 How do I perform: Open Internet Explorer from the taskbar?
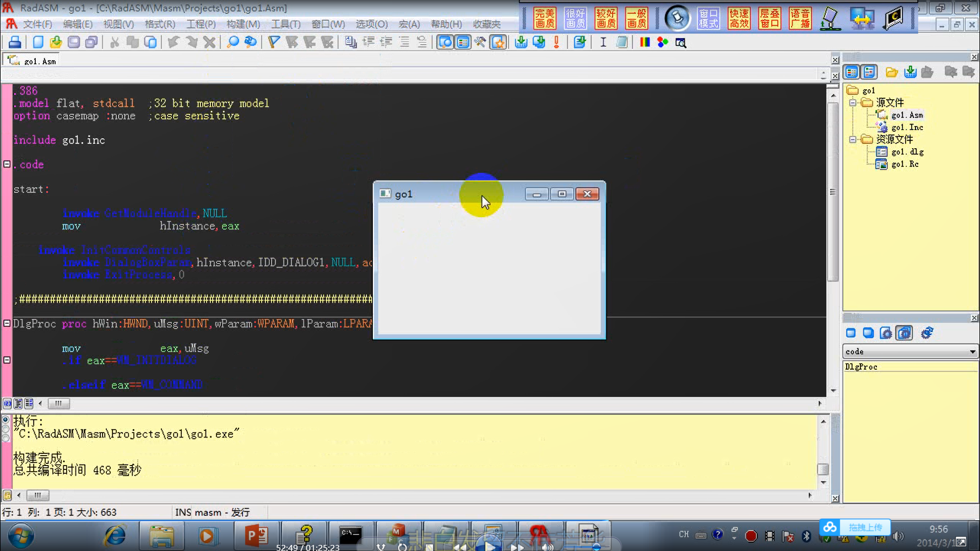tap(115, 536)
